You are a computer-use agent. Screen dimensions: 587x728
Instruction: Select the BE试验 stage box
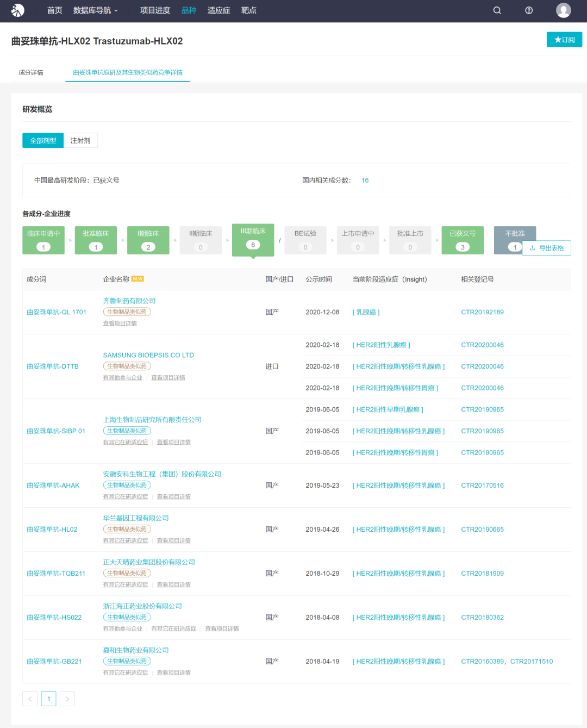305,240
